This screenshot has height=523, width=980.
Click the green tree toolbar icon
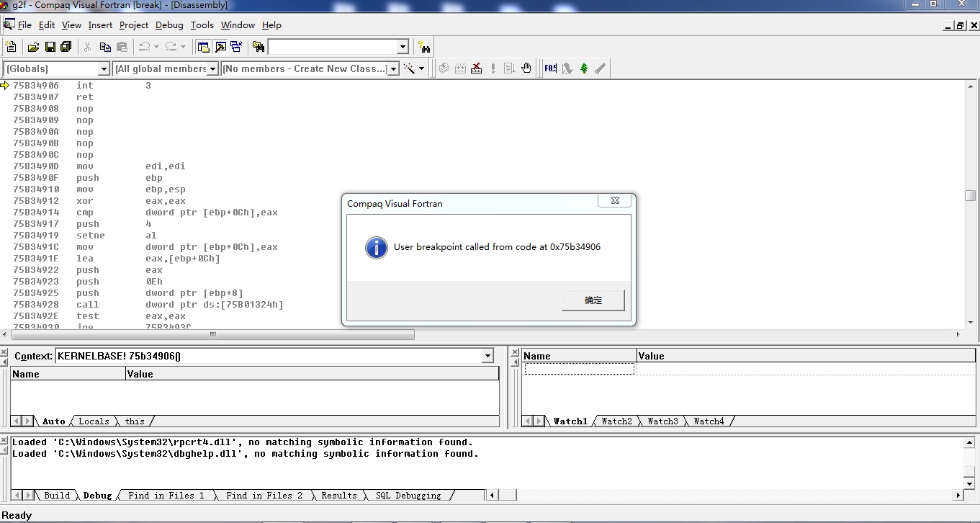tap(584, 68)
